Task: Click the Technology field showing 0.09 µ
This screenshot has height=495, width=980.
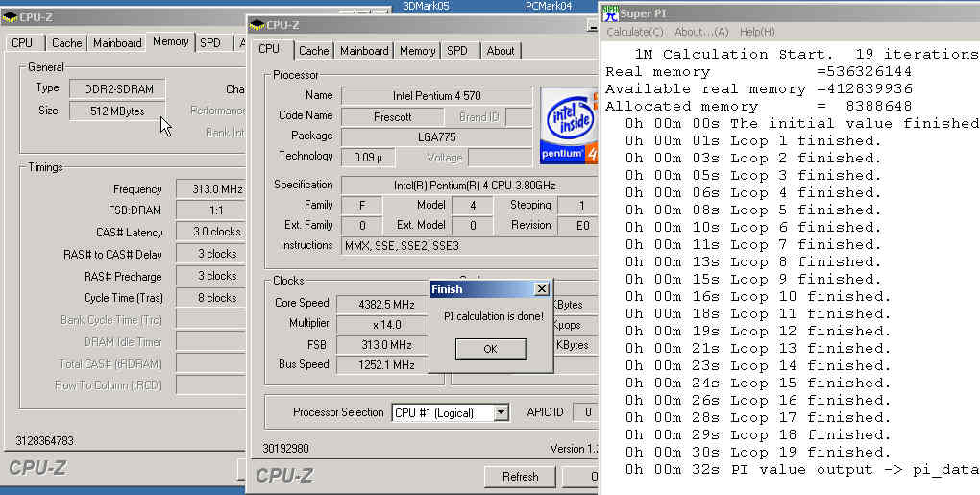Action: point(368,158)
